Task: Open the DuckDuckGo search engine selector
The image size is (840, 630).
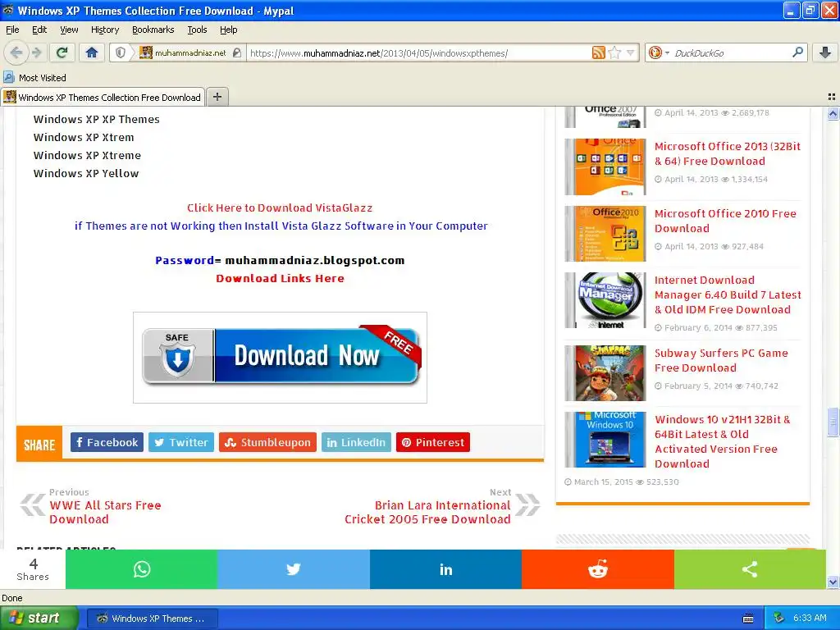Action: pos(658,52)
